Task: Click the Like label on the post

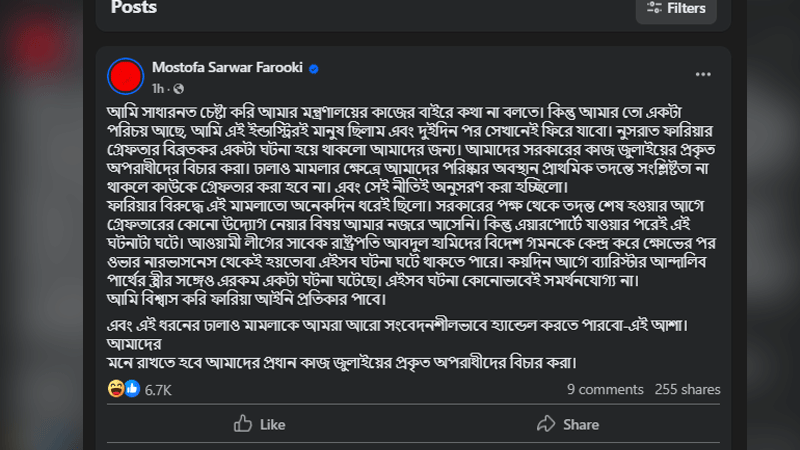Action: (272, 424)
